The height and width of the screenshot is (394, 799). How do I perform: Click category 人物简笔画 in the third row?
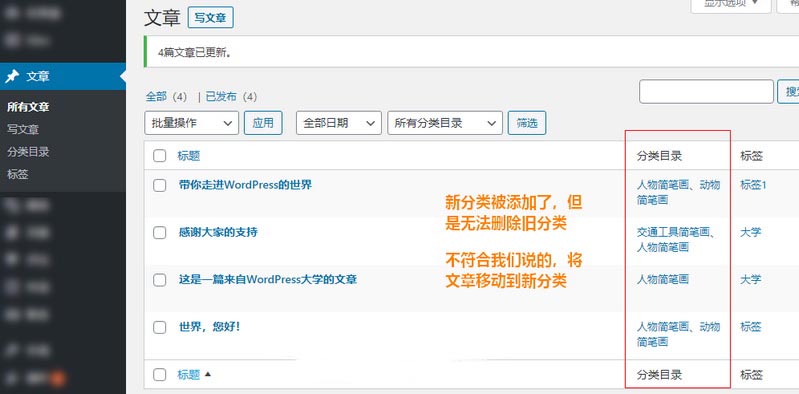(x=663, y=279)
